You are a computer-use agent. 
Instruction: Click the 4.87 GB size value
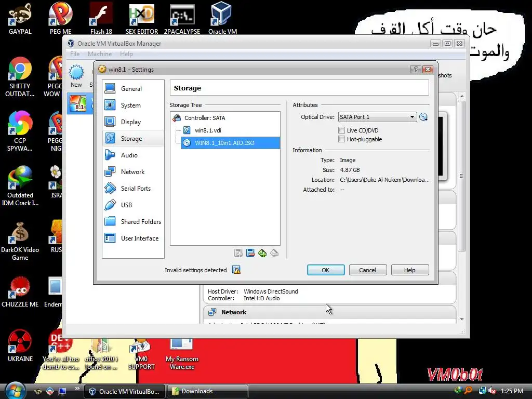click(350, 170)
